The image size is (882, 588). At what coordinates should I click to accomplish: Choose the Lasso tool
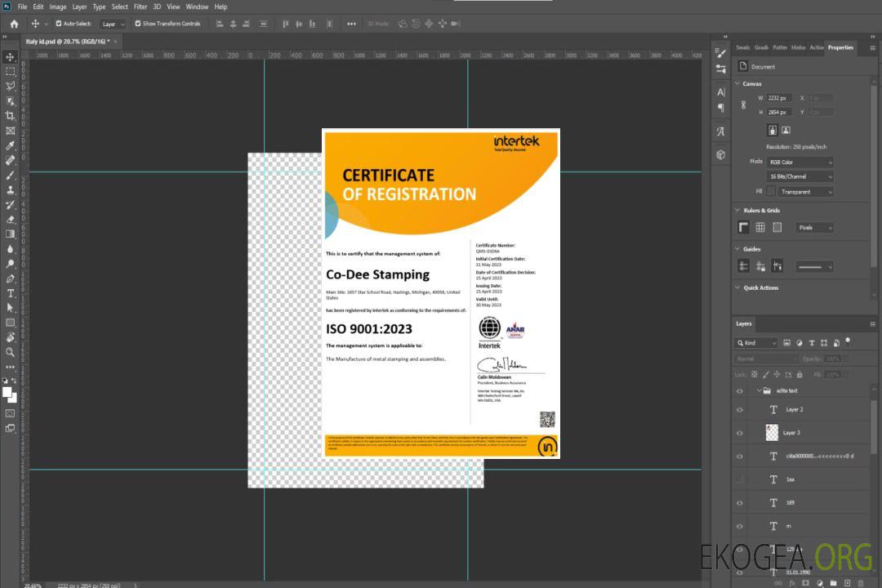[10, 86]
